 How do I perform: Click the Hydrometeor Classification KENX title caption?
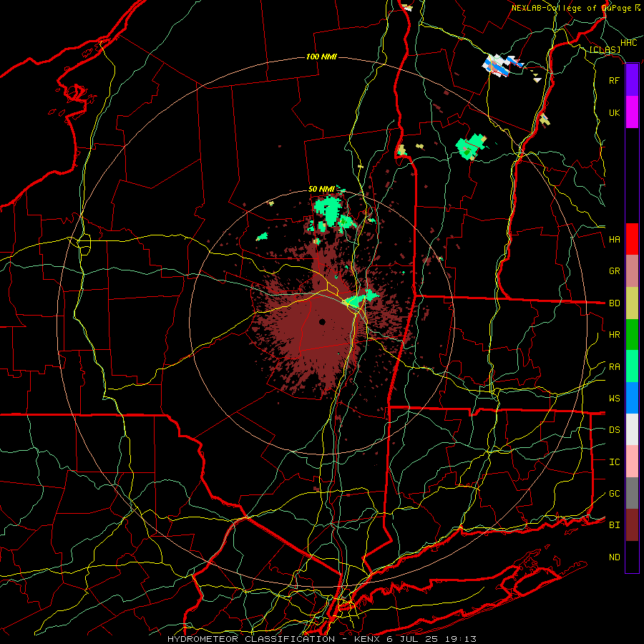coord(322,639)
